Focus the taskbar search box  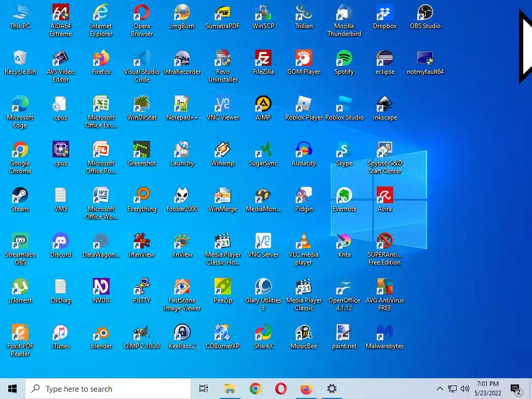[108, 389]
